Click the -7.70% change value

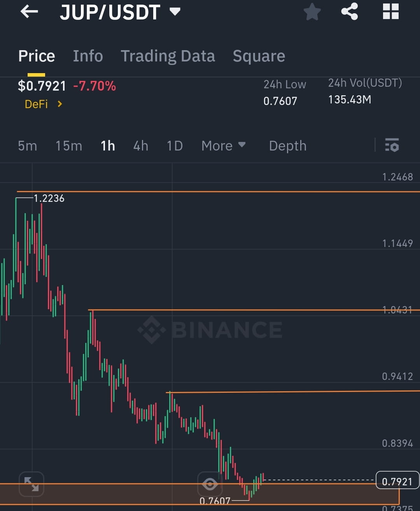(94, 86)
